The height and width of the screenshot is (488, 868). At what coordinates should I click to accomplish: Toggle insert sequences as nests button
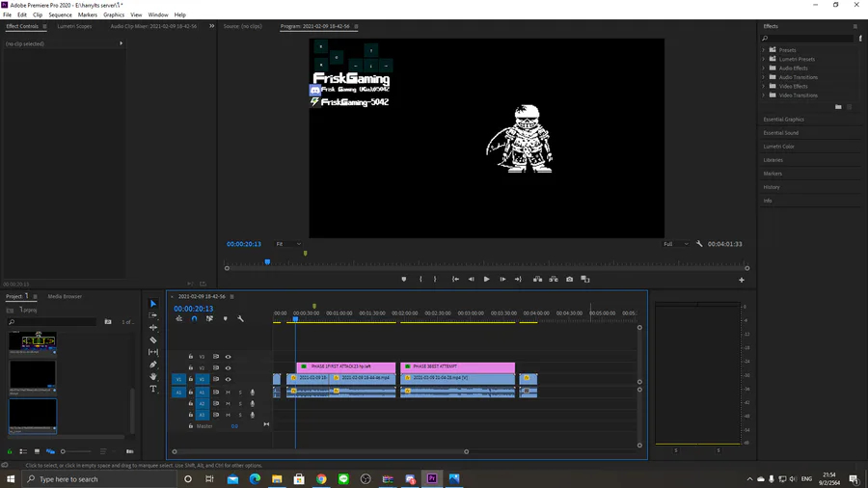coord(178,318)
